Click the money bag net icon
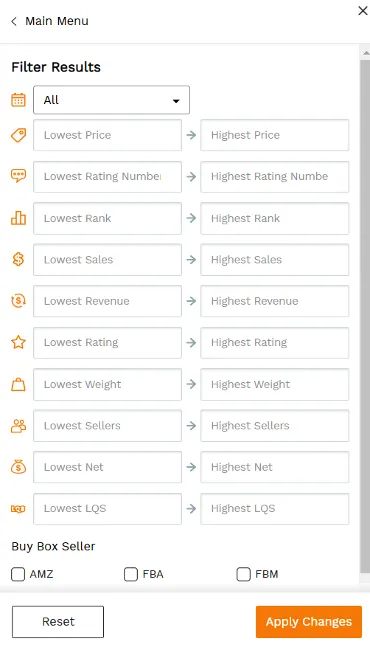 pyautogui.click(x=18, y=467)
